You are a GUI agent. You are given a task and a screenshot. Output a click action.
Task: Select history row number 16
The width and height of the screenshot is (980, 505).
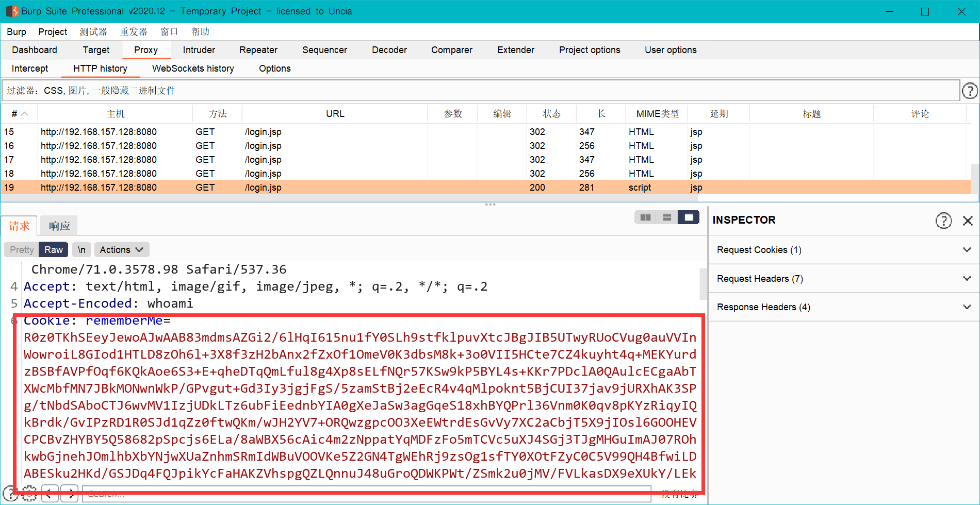coord(486,146)
